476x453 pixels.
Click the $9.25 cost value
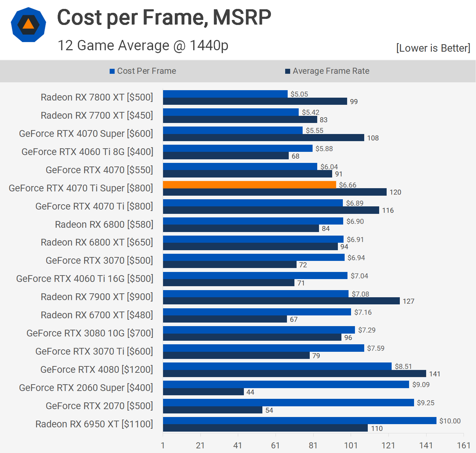click(426, 403)
